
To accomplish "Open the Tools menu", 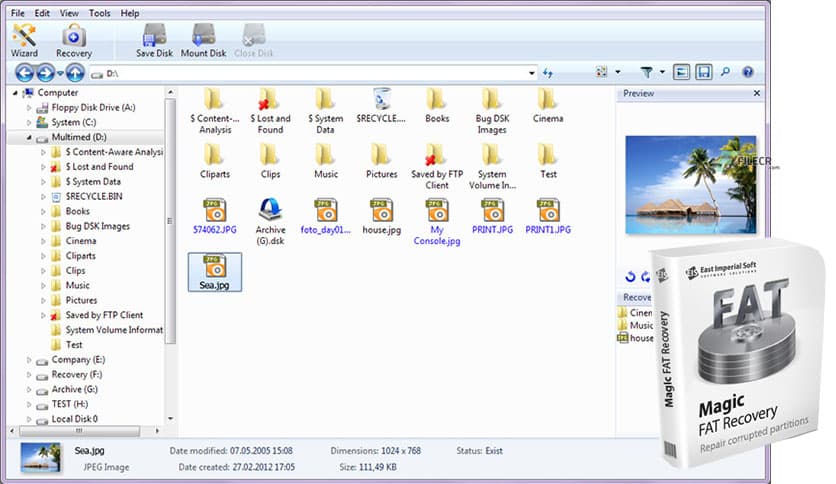I will point(99,14).
